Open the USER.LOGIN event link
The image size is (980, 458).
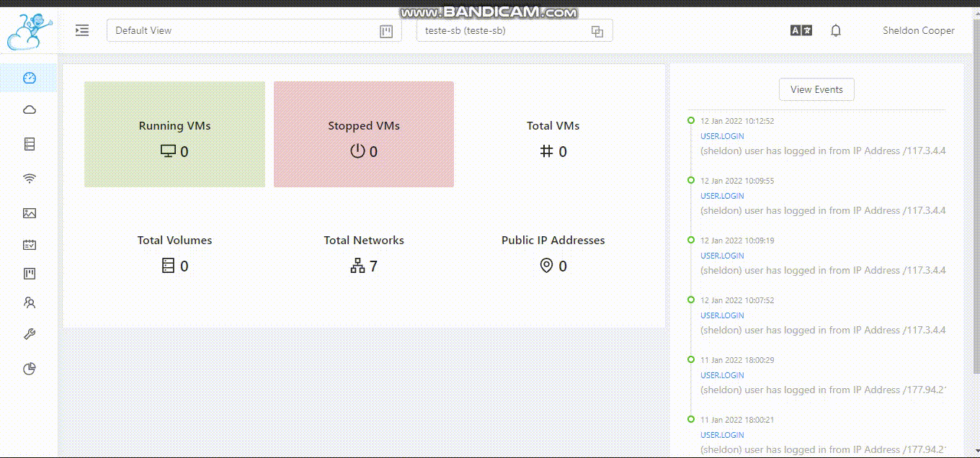tap(722, 135)
